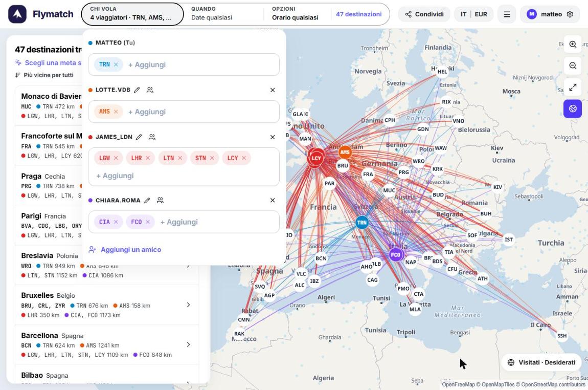Click ATH airport marker on map

[x=483, y=278]
